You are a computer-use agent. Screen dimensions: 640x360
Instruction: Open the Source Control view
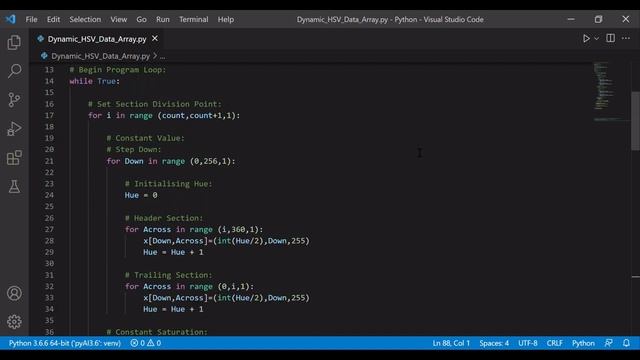click(x=14, y=100)
